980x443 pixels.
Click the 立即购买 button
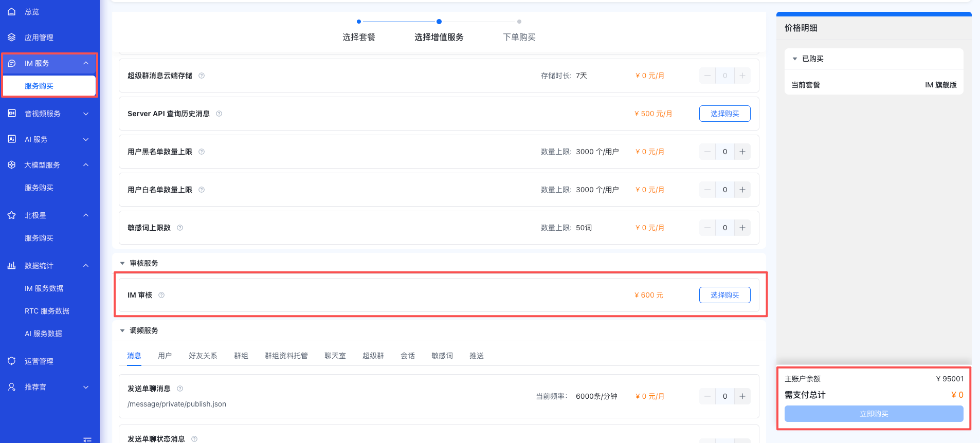[x=874, y=414]
